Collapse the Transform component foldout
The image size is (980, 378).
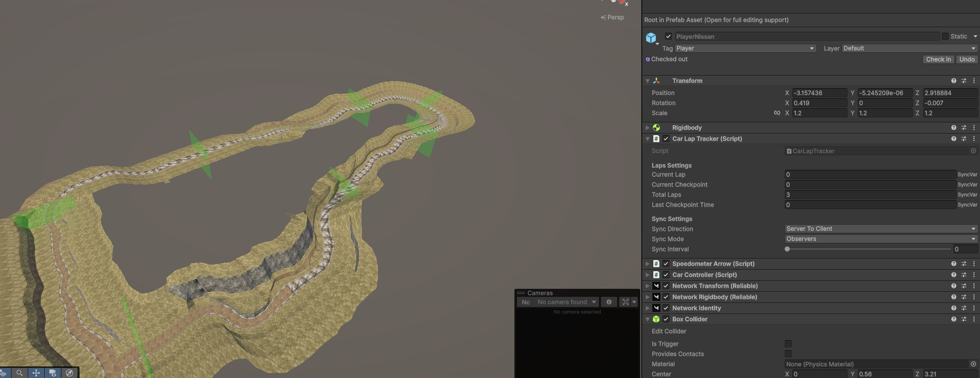648,81
